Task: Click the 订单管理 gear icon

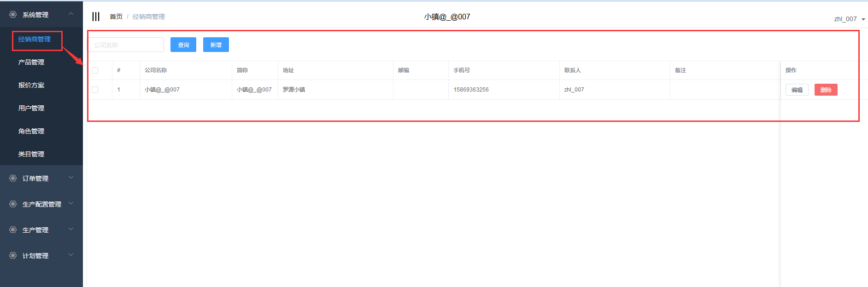Action: tap(13, 178)
